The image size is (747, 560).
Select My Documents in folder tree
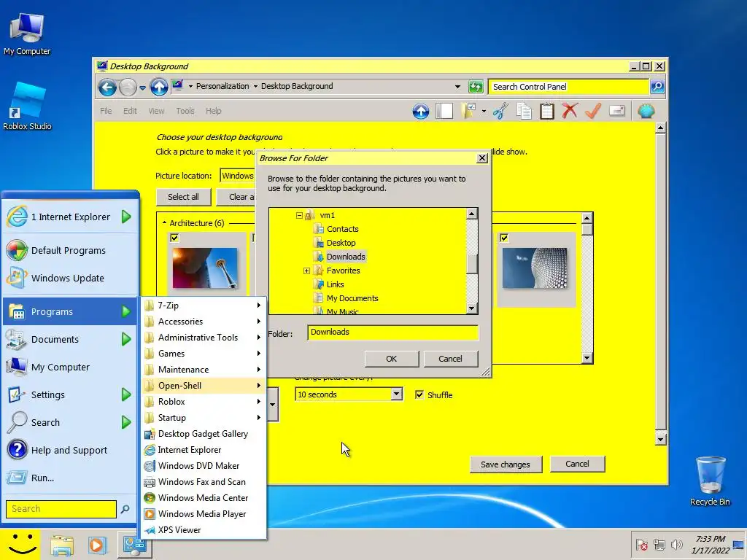coord(352,298)
